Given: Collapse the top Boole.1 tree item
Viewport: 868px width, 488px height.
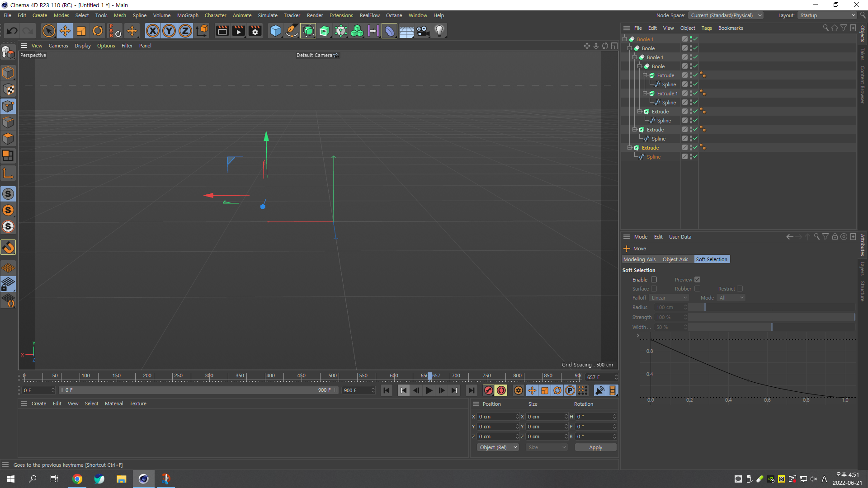Looking at the screenshot, I should pyautogui.click(x=624, y=39).
